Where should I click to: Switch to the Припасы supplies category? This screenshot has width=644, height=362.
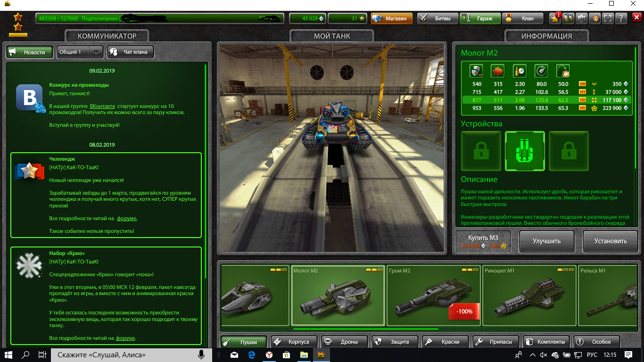pyautogui.click(x=496, y=342)
